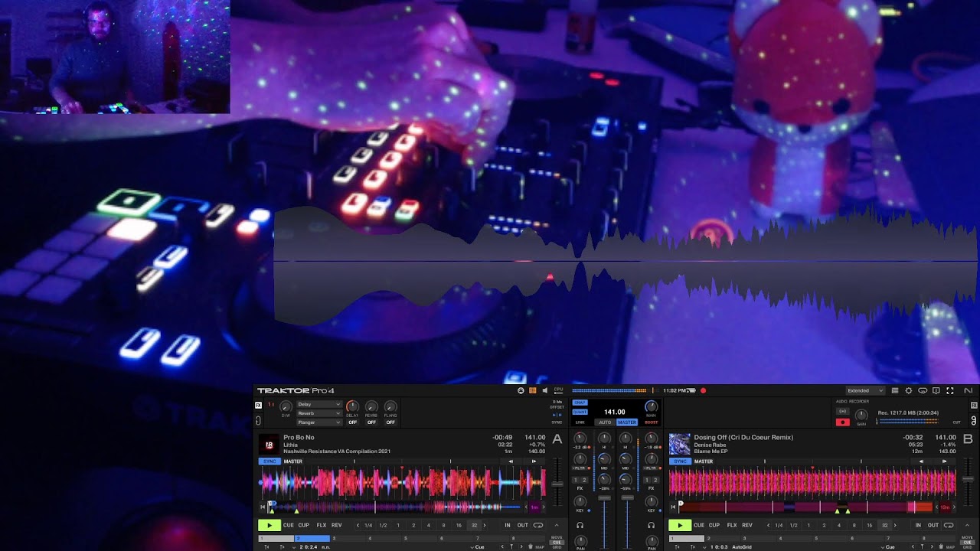Jump to track start on deck B stripe
Viewport: 980px width, 551px height.
pos(673,507)
